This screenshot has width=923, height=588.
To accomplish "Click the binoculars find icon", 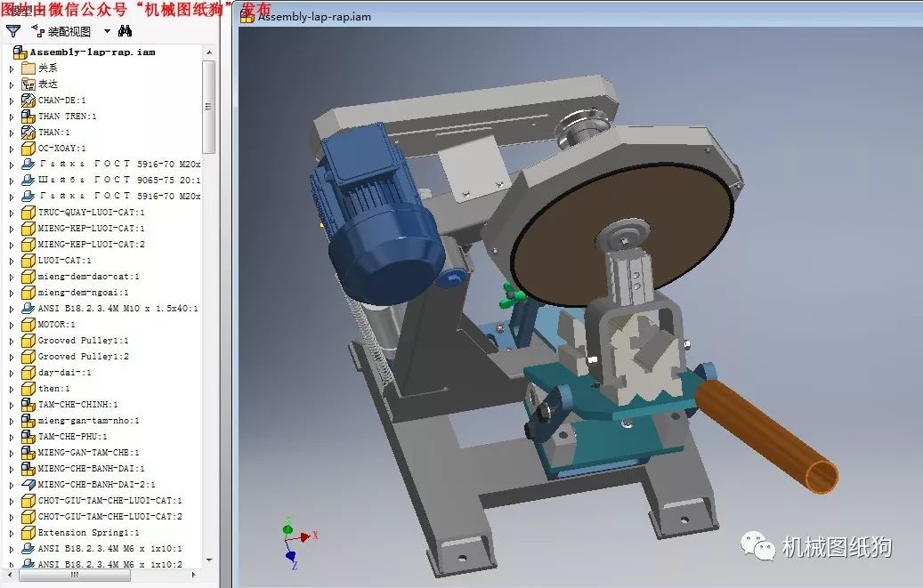I will 125,30.
